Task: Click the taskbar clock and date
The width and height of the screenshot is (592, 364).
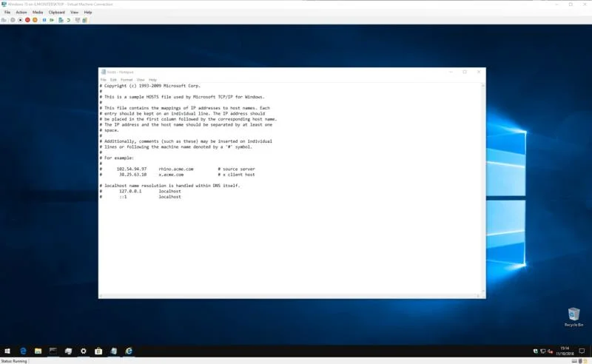Action: click(x=565, y=351)
